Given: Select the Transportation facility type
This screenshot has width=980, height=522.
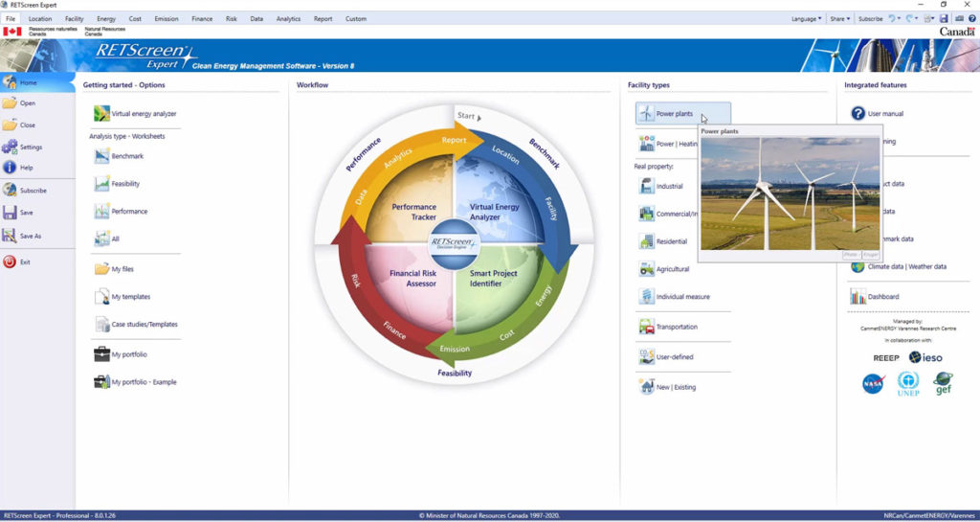Looking at the screenshot, I should pos(667,327).
